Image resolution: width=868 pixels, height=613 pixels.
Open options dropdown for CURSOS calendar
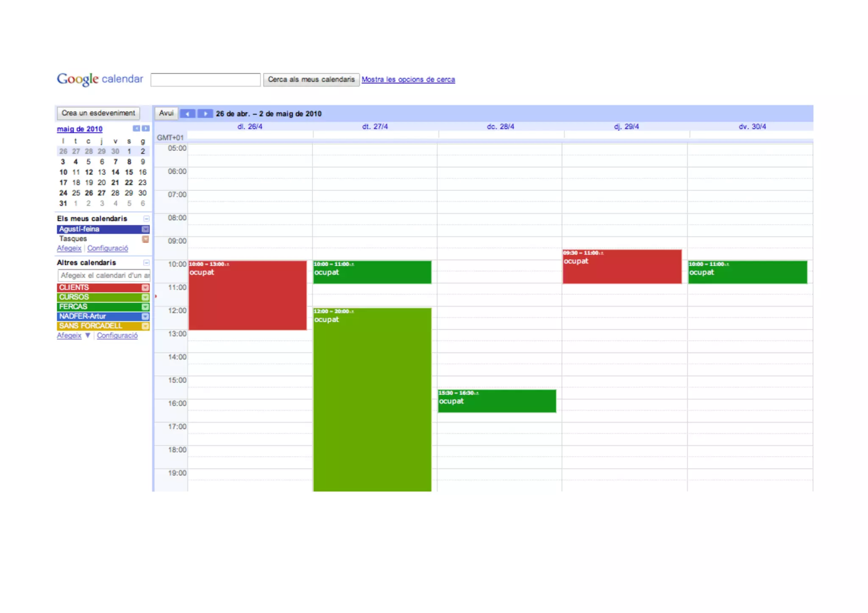(x=145, y=297)
